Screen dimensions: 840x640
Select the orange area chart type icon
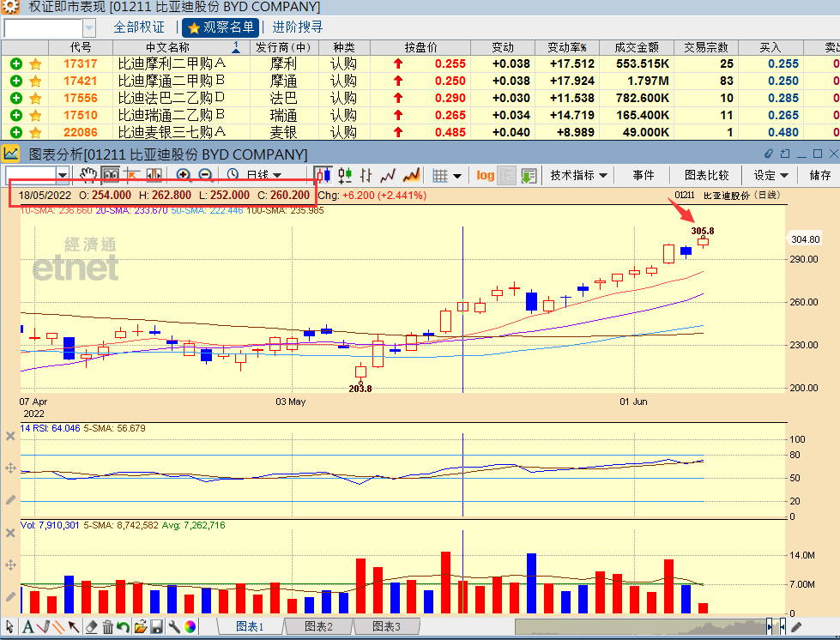point(411,175)
